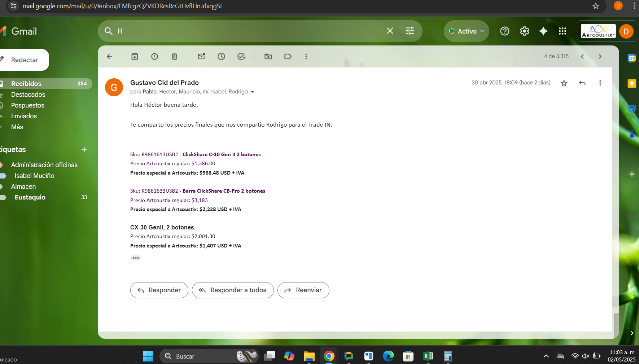Open Google Calendar side panel

coord(632,58)
